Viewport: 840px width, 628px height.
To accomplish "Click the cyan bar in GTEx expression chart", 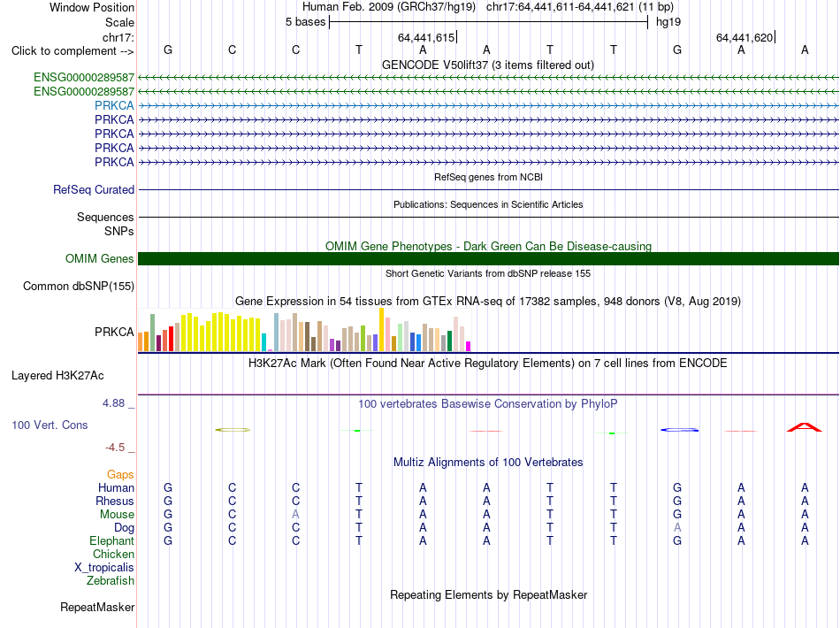I will 263,342.
